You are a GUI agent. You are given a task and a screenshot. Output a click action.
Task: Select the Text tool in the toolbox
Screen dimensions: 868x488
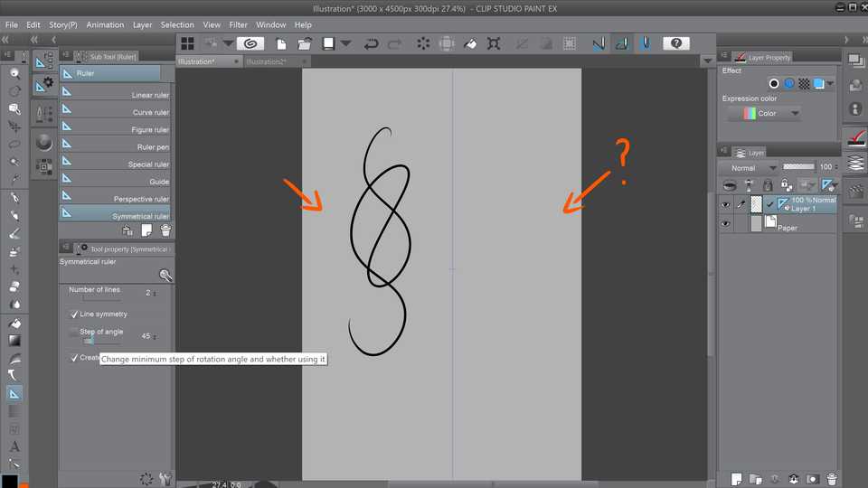click(x=14, y=446)
